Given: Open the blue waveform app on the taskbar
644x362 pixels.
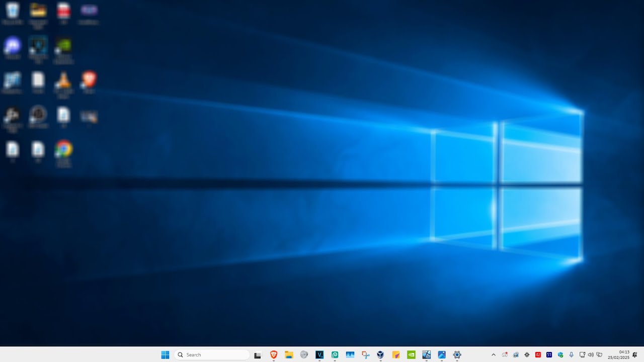Looking at the screenshot, I should point(350,355).
